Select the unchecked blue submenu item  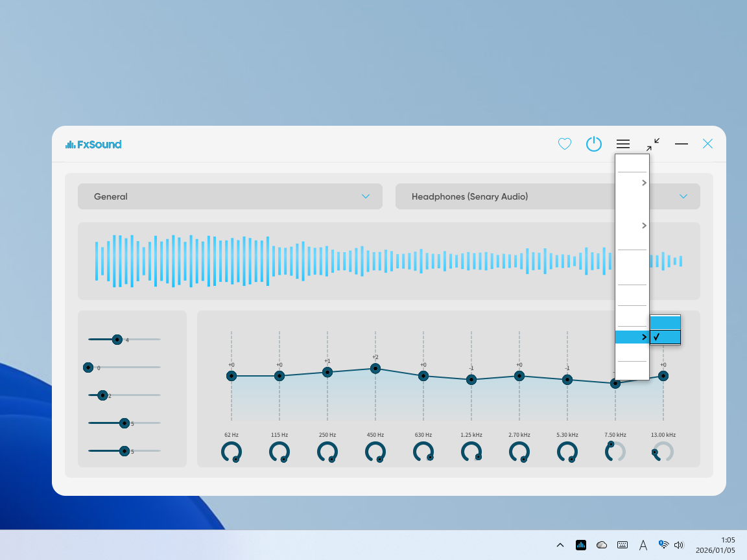point(665,322)
